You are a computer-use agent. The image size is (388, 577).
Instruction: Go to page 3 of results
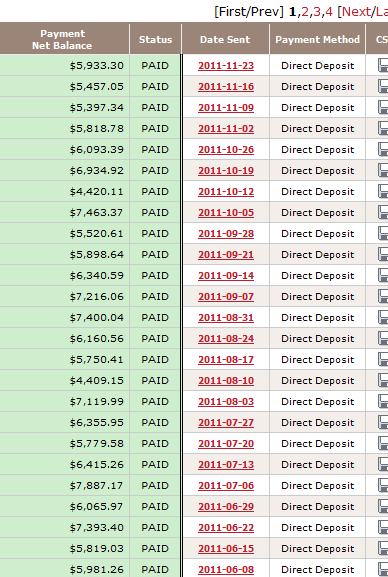(x=317, y=12)
